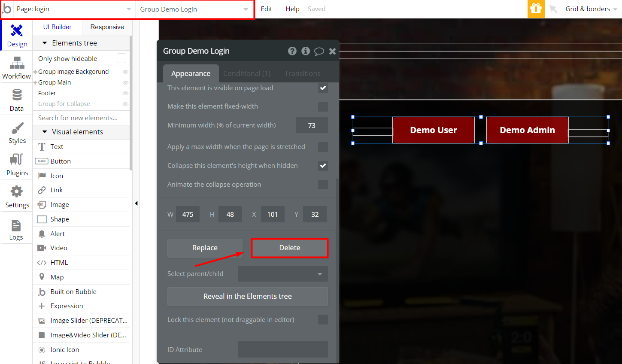This screenshot has width=622, height=364.
Task: Select the Button element tool
Action: coord(82,161)
